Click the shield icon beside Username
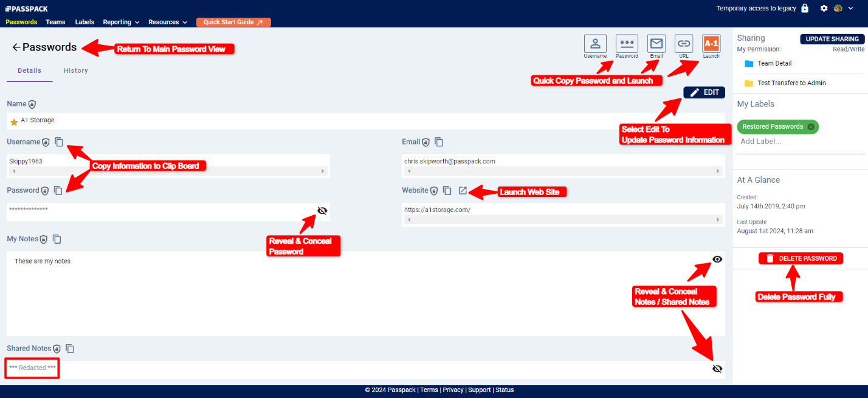 pos(46,142)
